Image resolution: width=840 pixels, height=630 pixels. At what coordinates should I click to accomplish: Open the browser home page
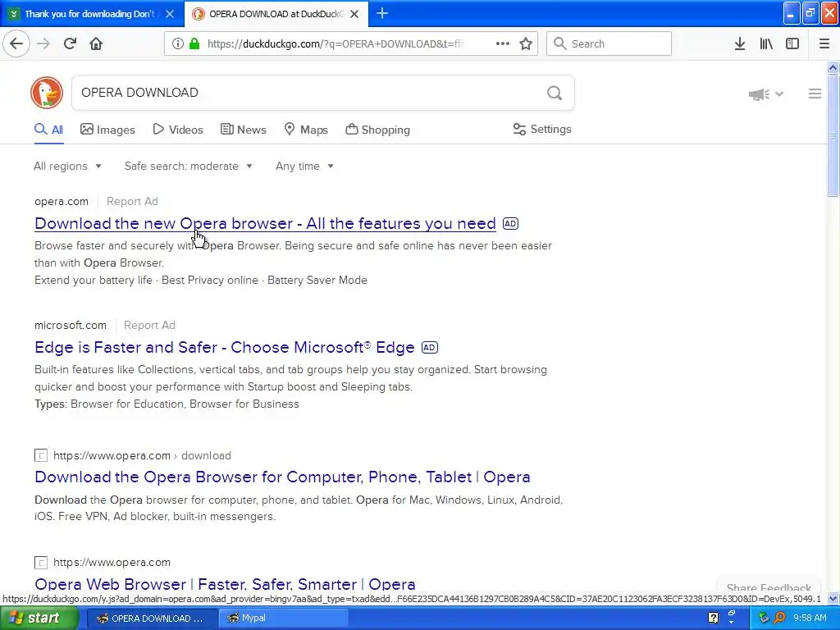[96, 43]
